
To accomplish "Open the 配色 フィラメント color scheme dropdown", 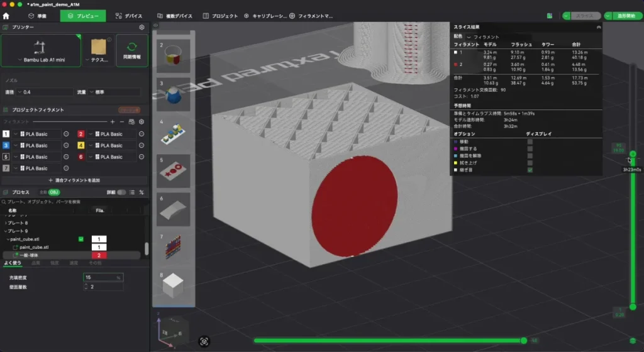I will tap(483, 37).
